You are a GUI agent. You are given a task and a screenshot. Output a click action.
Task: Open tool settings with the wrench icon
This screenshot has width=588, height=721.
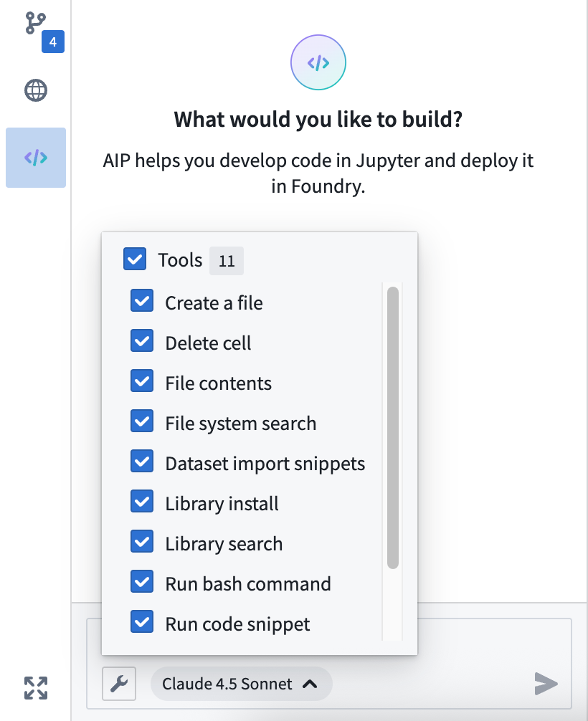[x=119, y=684]
